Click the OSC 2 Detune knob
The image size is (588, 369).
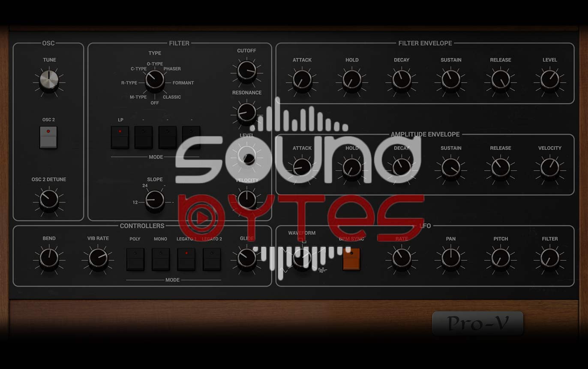[49, 200]
